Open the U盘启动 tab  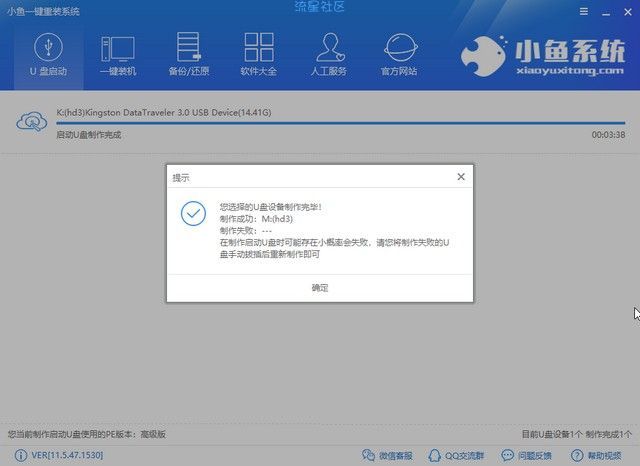[x=49, y=55]
